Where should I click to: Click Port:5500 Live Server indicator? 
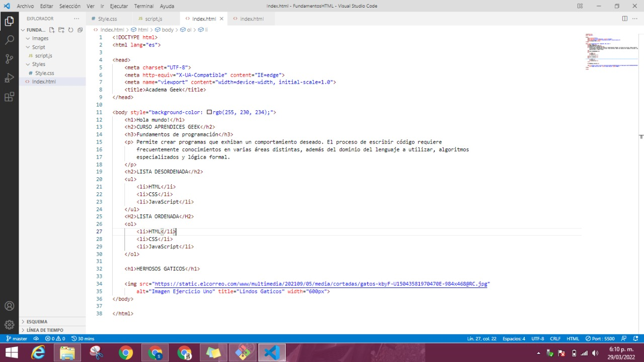coord(602,338)
